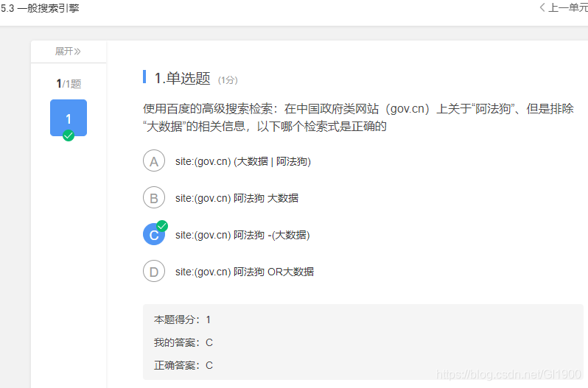Click the 5.3 一般搜索引擎 section title
This screenshot has width=588, height=388.
pos(40,8)
